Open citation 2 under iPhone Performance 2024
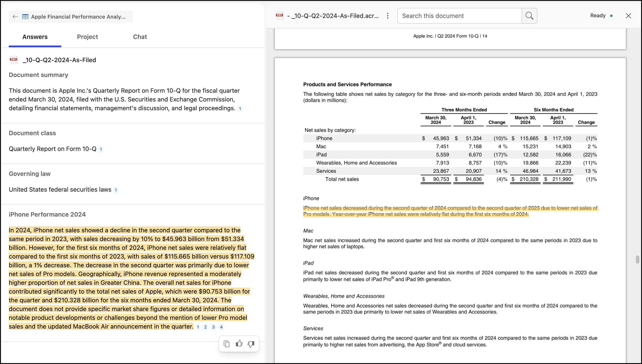642x364 pixels. tap(205, 327)
